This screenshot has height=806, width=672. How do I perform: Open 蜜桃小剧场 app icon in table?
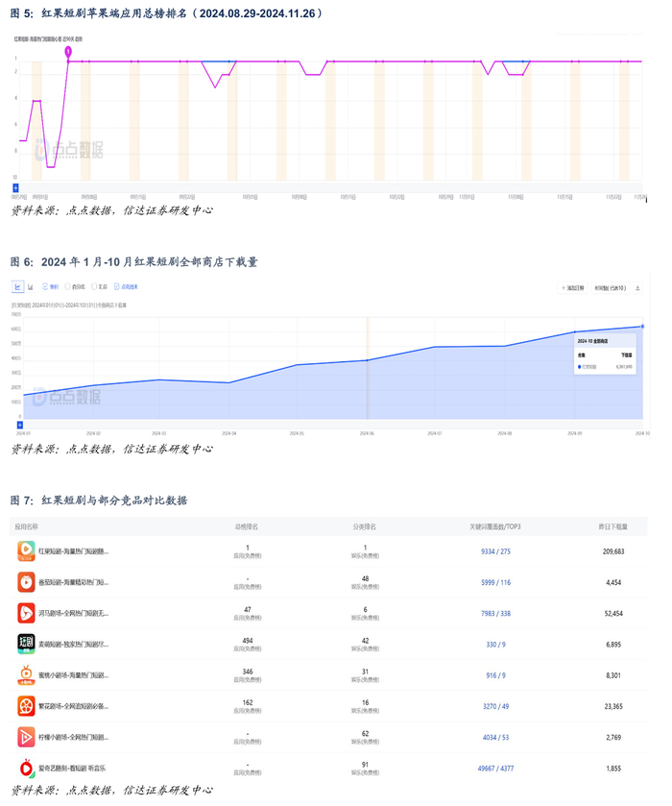point(26,675)
